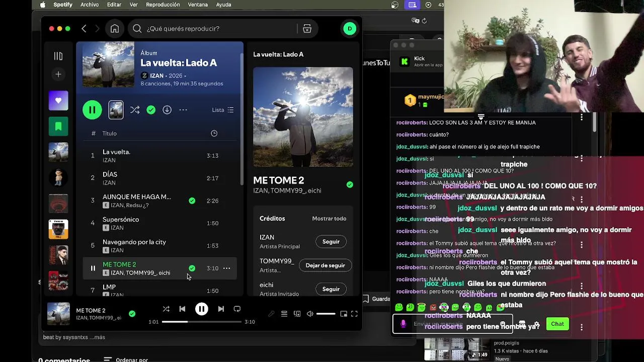Image resolution: width=644 pixels, height=362 pixels.
Task: Open the Archivo menu
Action: pyautogui.click(x=90, y=5)
